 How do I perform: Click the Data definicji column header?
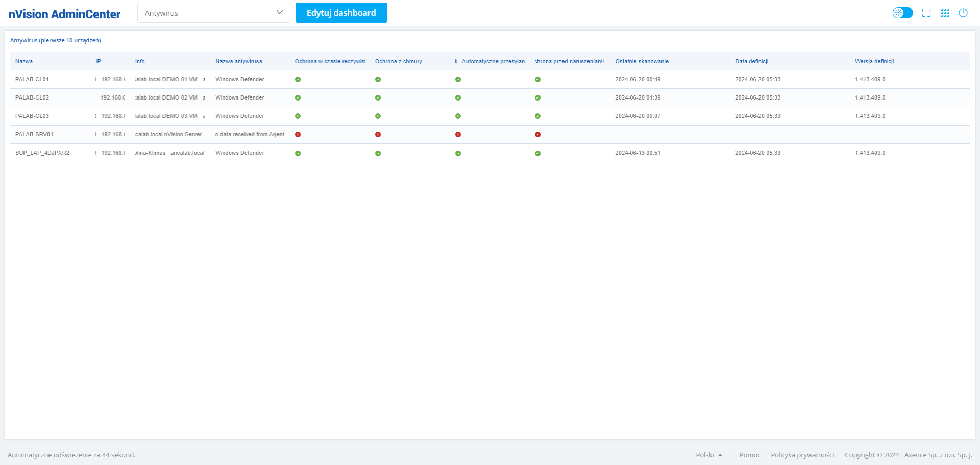(x=751, y=61)
